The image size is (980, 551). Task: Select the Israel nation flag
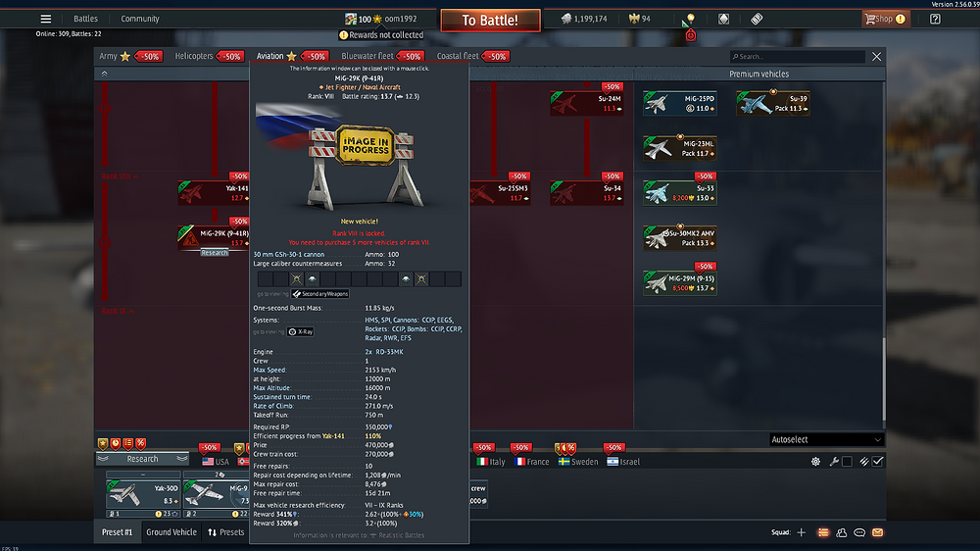pos(623,462)
